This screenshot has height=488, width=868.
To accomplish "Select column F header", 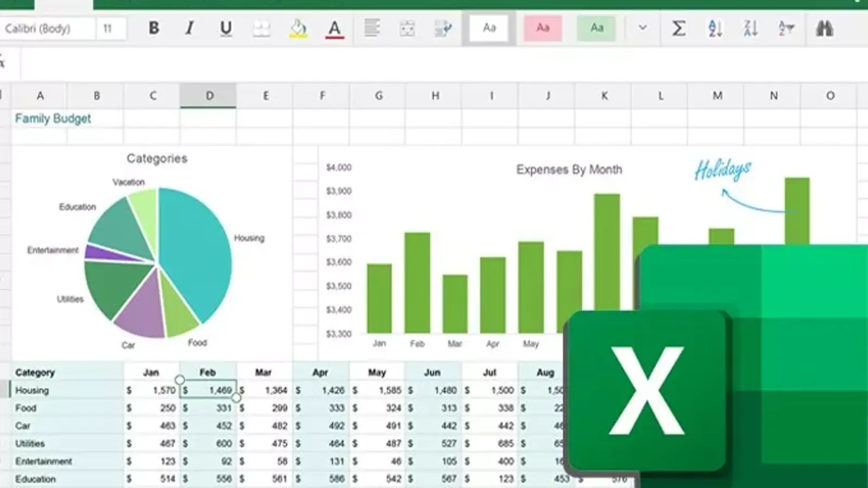I will pos(322,96).
